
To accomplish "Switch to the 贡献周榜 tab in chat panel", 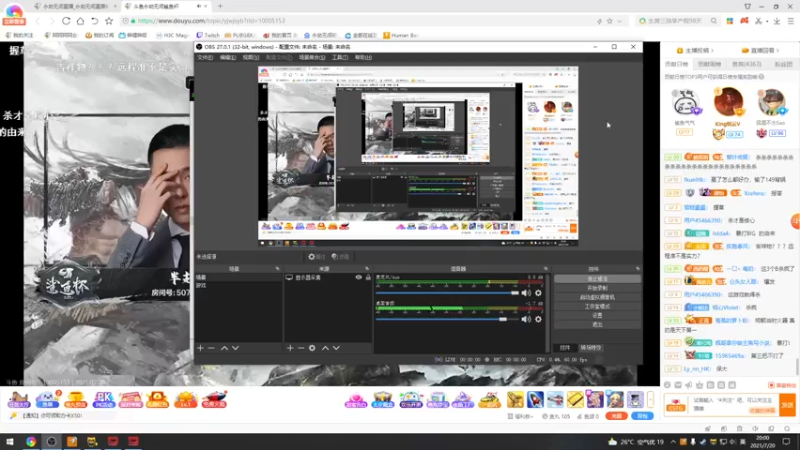I will pos(709,64).
